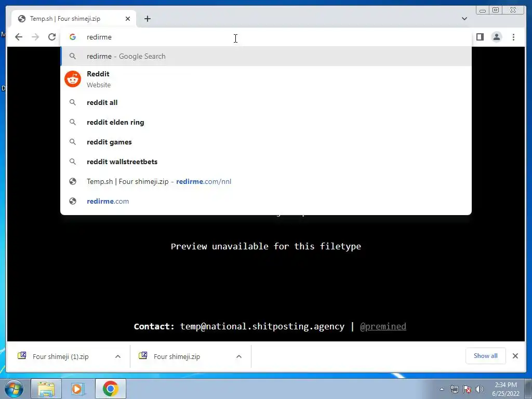Image resolution: width=532 pixels, height=399 pixels.
Task: Pick the 'reddit all' suggestion
Action: click(x=266, y=102)
